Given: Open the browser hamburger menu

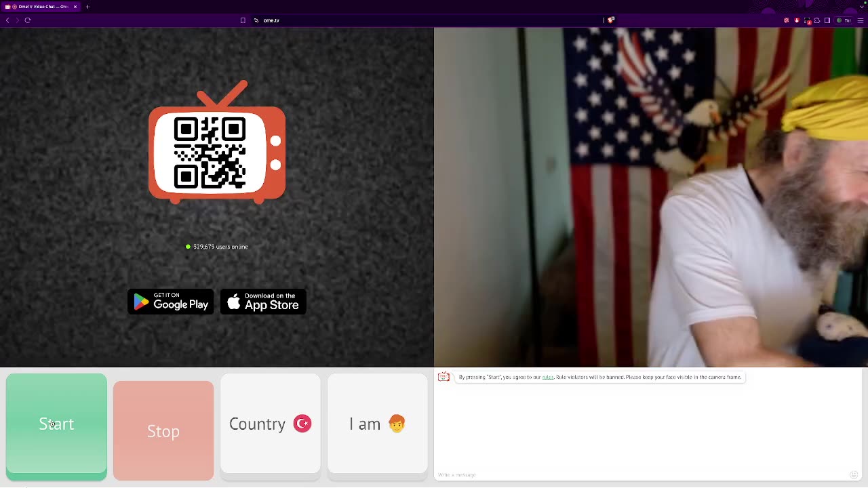Looking at the screenshot, I should (x=861, y=20).
